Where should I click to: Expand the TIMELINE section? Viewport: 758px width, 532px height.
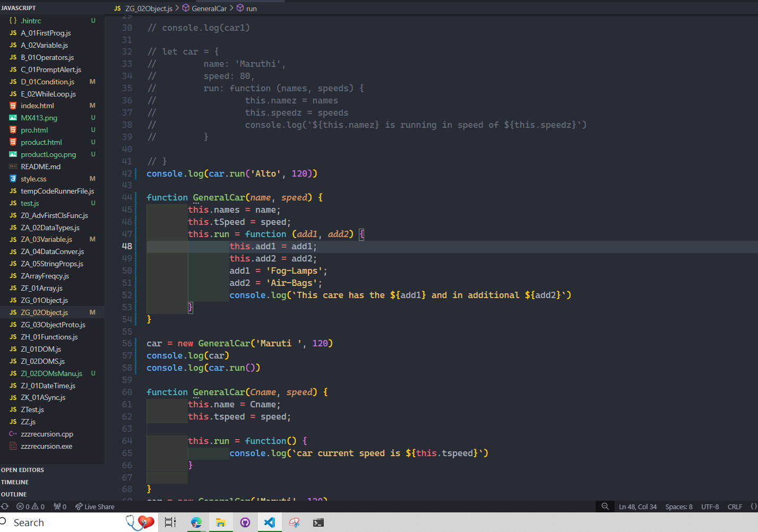coord(15,482)
